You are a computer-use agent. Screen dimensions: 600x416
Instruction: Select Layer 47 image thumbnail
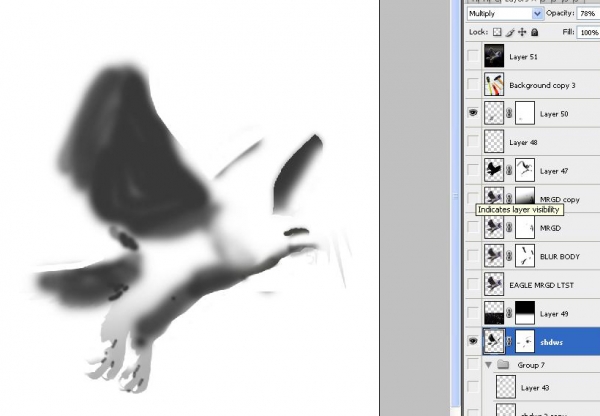click(494, 170)
